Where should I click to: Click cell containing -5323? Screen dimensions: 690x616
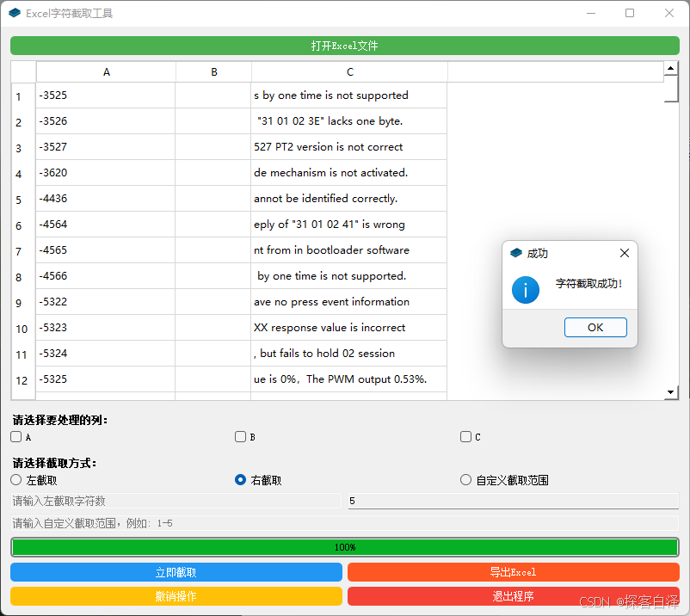pyautogui.click(x=106, y=328)
